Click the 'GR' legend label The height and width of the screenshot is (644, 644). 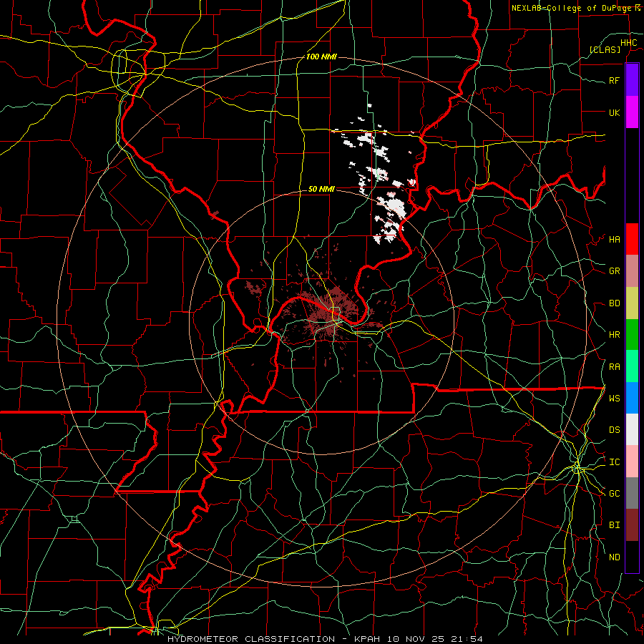click(x=614, y=271)
